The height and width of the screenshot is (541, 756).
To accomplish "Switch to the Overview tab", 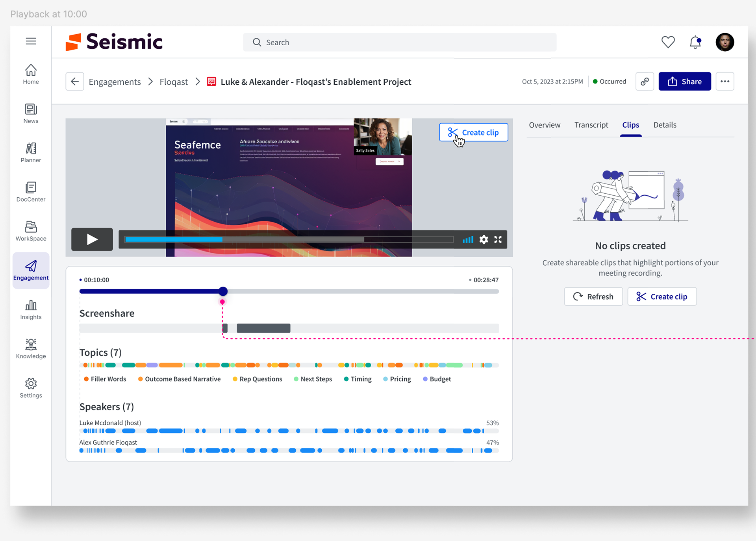I will click(545, 125).
